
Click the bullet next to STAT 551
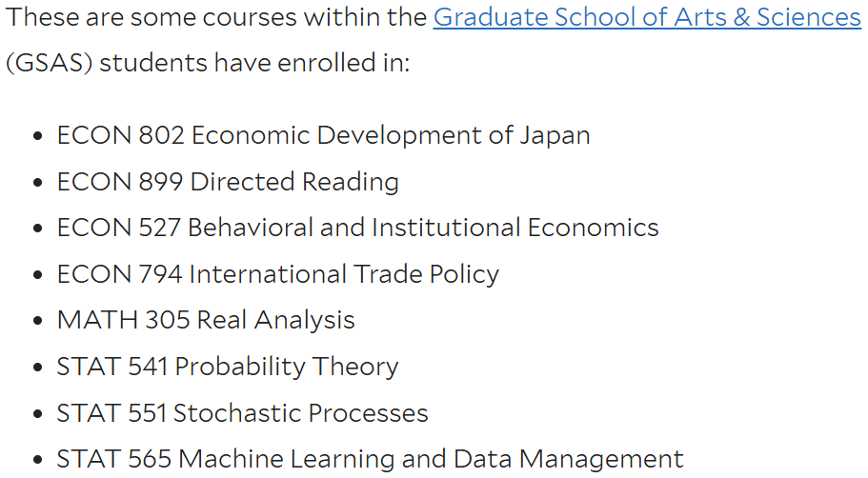(38, 413)
